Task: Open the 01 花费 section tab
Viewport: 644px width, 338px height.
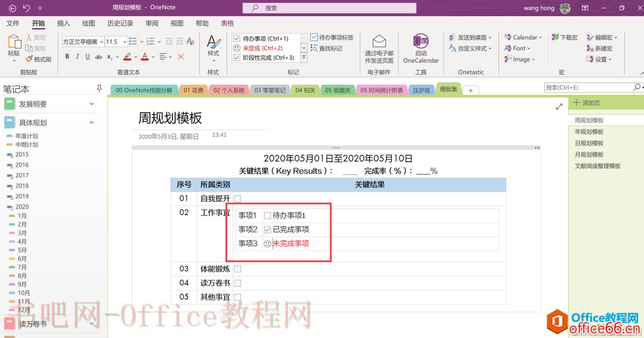Action: [193, 90]
